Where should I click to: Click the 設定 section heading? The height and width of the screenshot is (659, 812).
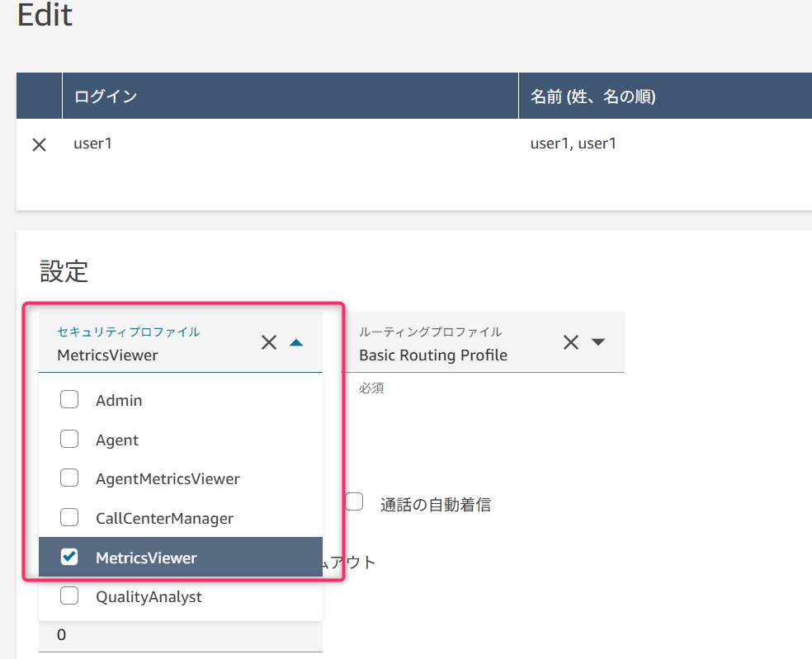click(x=64, y=271)
